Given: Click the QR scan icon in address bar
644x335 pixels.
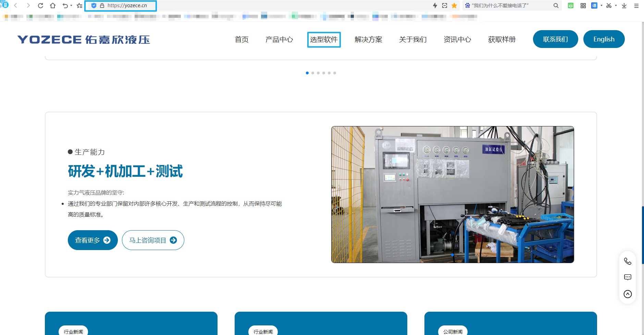Looking at the screenshot, I should click(x=445, y=5).
